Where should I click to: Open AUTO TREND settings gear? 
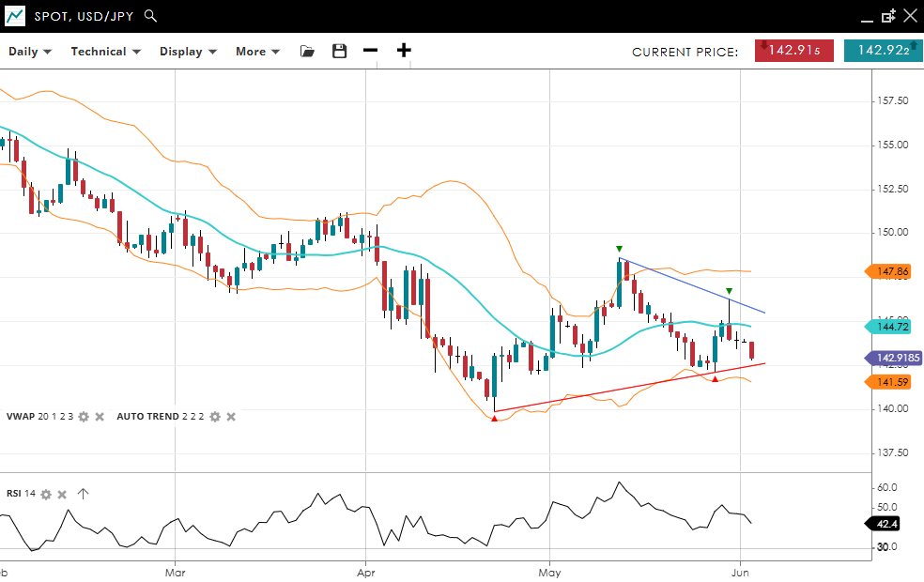pos(214,417)
